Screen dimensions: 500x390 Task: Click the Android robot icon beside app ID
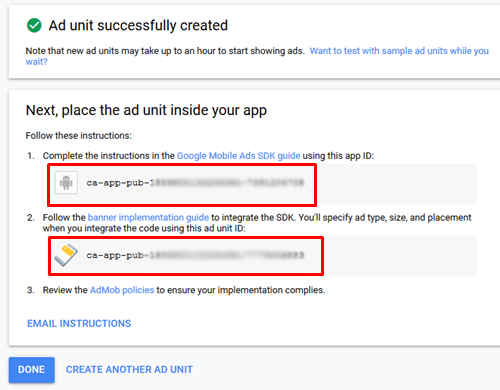point(66,182)
